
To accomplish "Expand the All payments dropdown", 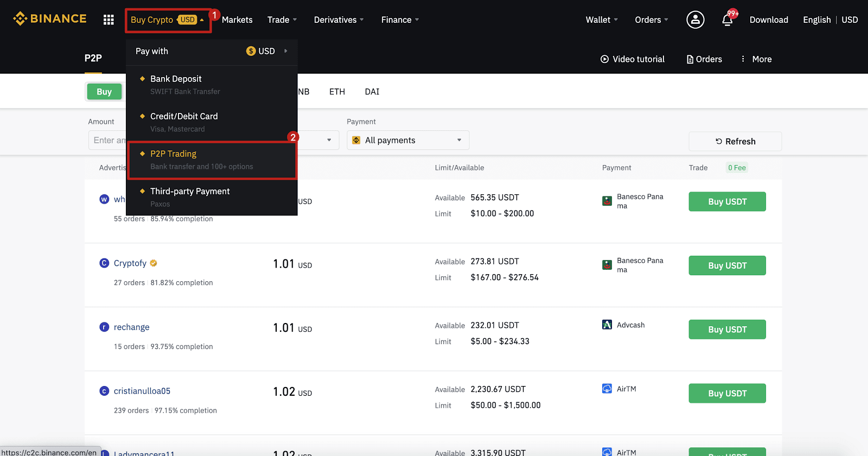I will click(408, 140).
